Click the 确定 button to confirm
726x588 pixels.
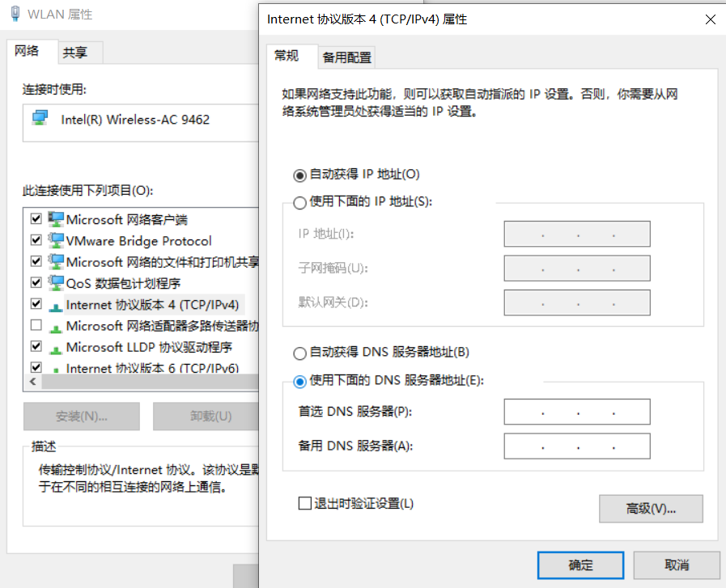tap(580, 565)
